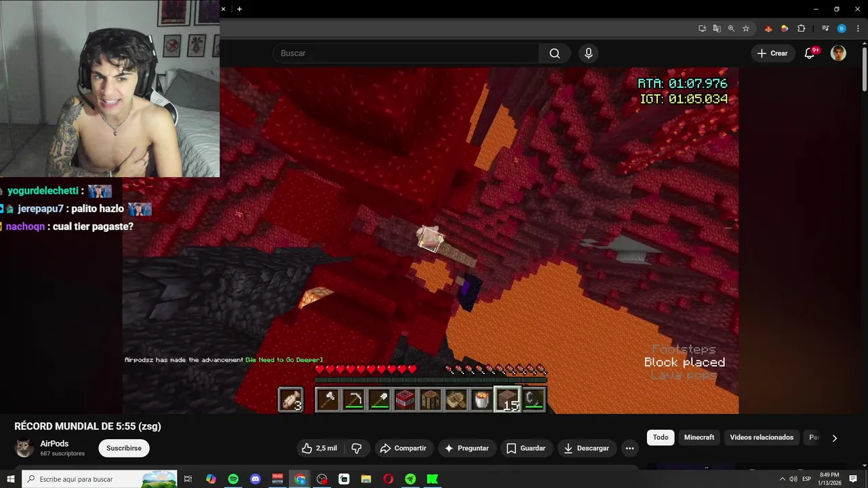Open the YouTube notifications bell

click(x=810, y=54)
